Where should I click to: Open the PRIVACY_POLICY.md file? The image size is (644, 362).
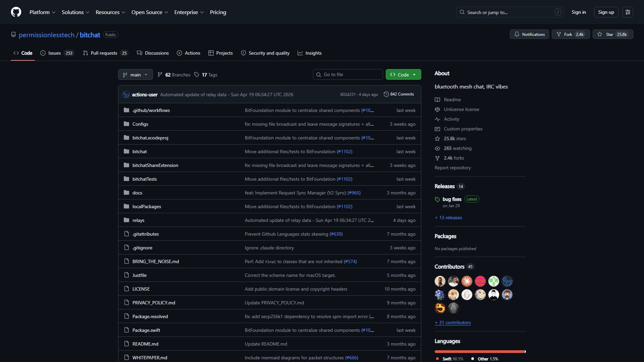pos(154,303)
